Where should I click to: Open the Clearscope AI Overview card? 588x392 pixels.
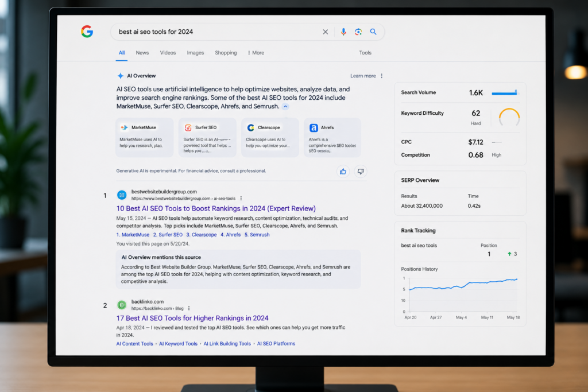coord(270,138)
